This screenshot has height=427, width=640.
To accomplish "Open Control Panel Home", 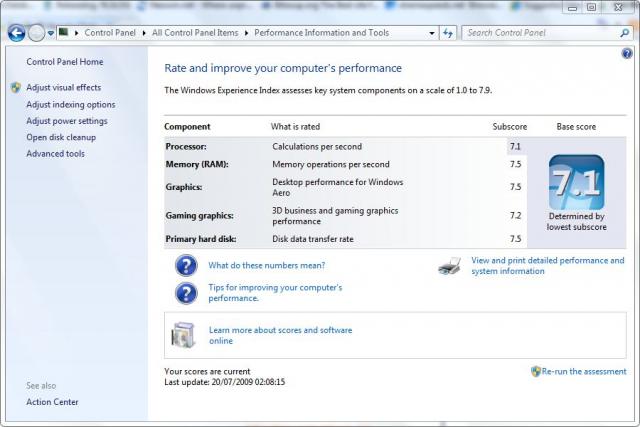I will click(64, 62).
